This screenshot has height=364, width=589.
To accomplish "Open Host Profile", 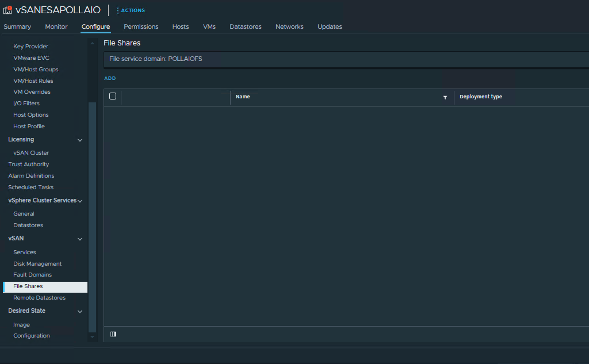I will point(29,126).
